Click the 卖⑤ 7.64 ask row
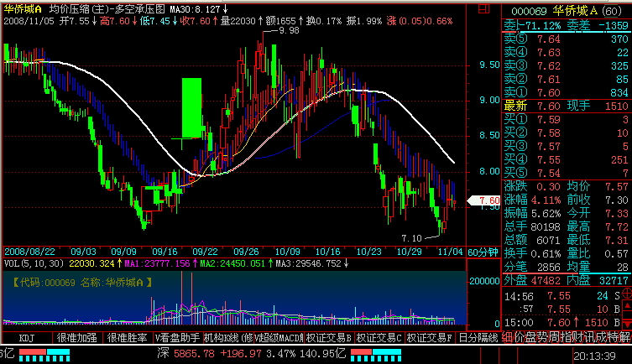The image size is (632, 364). pyautogui.click(x=566, y=39)
